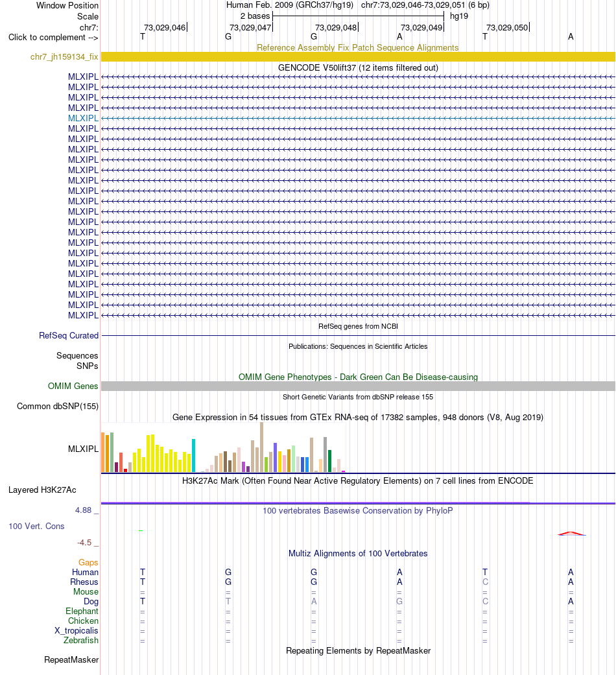Viewport: 616px width, 675px height.
Task: Click the orange Gaps label
Action: pos(88,563)
